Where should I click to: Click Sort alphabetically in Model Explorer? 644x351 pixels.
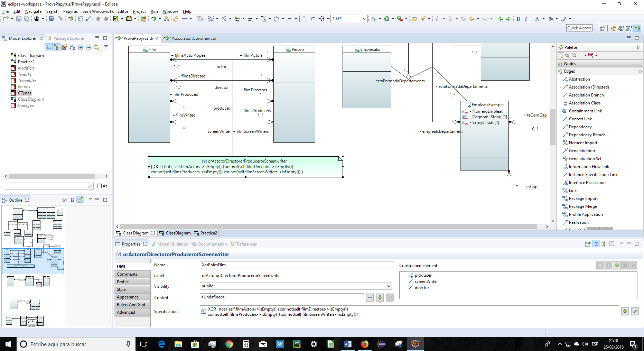tap(72, 47)
